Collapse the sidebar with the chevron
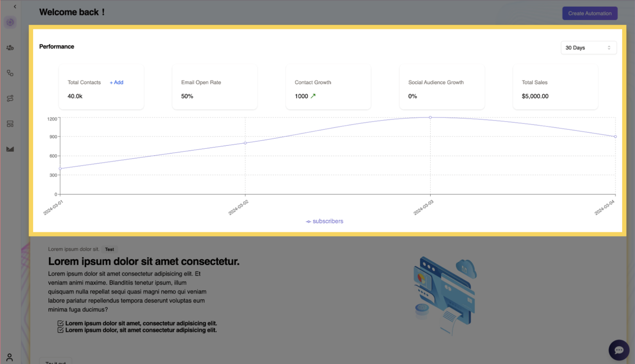The width and height of the screenshot is (635, 364). (14, 6)
